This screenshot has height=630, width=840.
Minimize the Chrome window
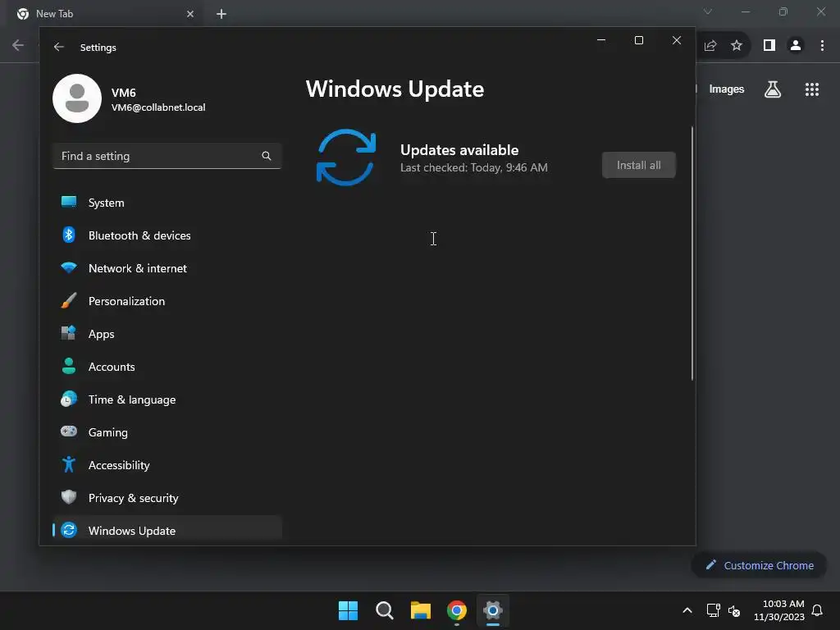[x=745, y=11]
